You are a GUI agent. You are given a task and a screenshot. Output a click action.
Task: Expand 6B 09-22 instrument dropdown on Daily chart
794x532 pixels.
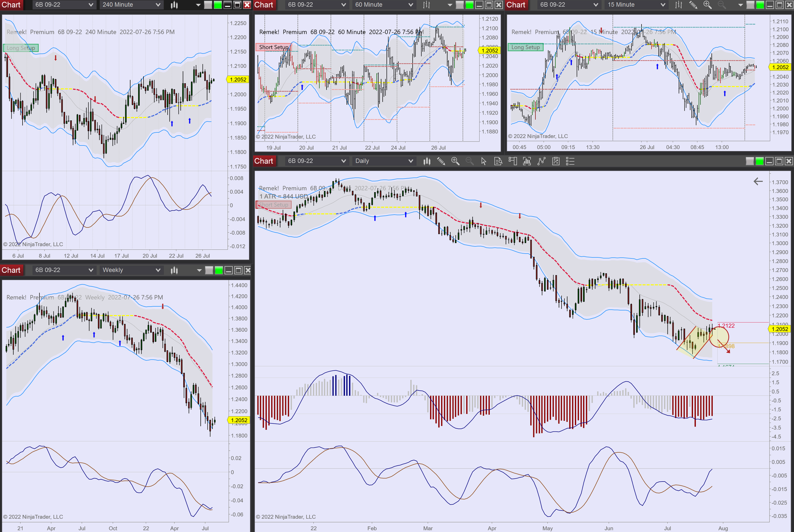pyautogui.click(x=316, y=161)
